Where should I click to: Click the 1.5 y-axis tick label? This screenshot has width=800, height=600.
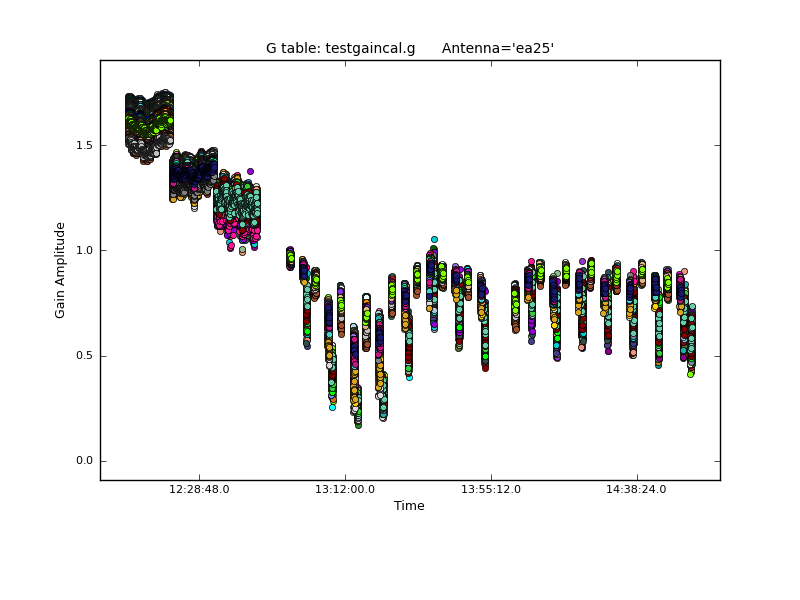(82, 145)
